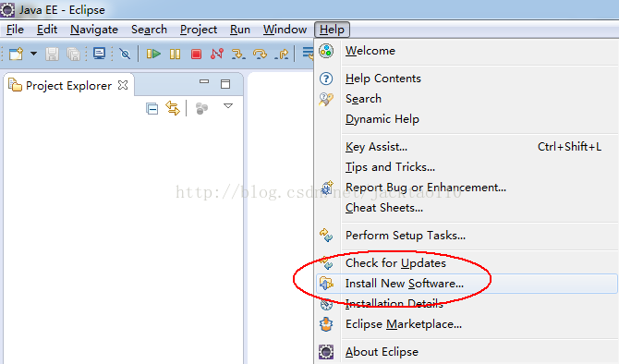Open the Navigate menu

[x=94, y=30]
